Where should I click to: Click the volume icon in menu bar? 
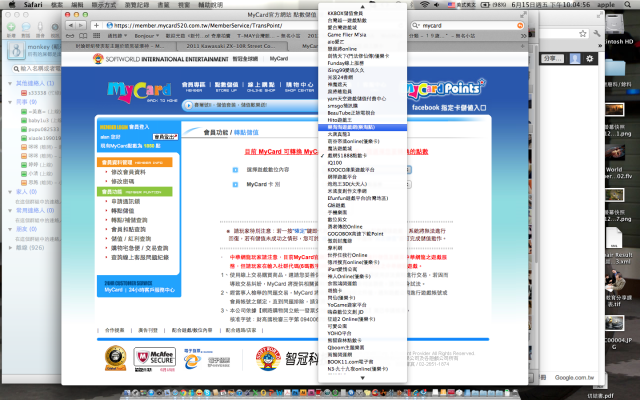pos(437,4)
